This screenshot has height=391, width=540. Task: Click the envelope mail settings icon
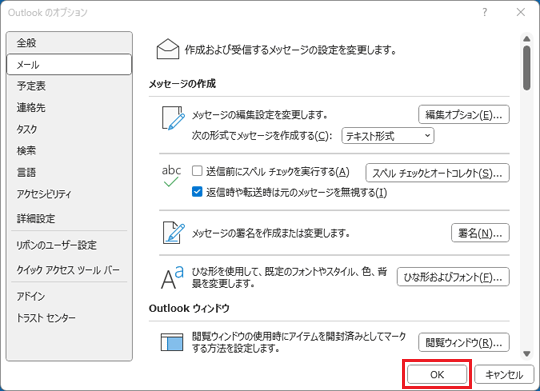point(168,49)
